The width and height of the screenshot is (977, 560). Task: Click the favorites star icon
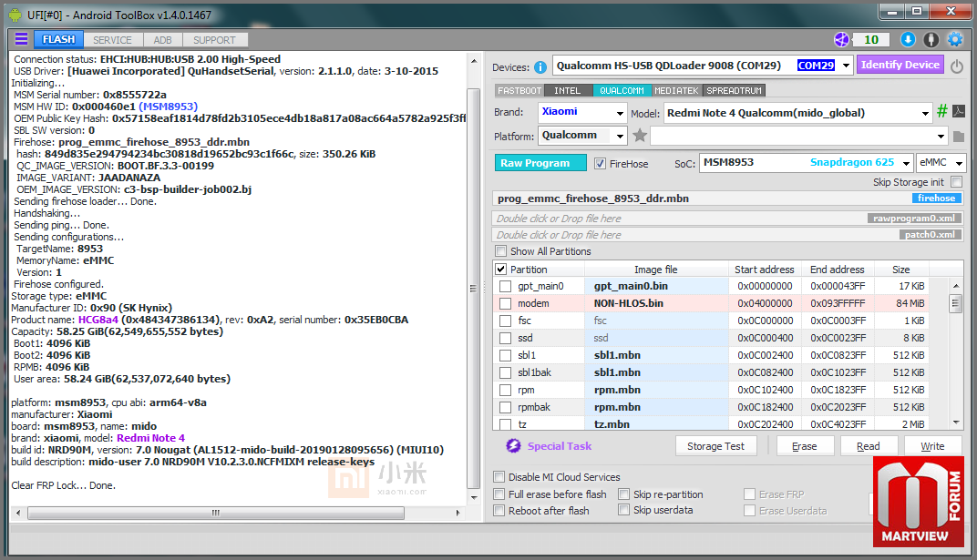point(640,136)
